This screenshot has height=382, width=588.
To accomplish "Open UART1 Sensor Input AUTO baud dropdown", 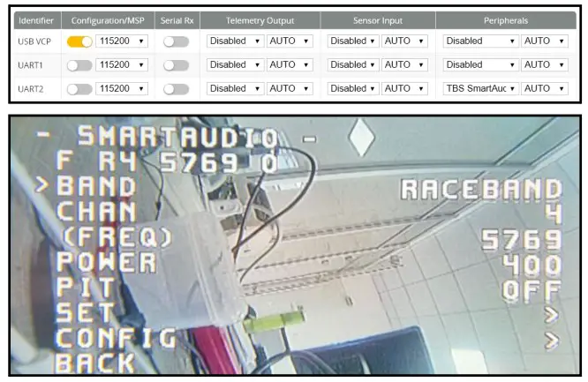I will 404,65.
